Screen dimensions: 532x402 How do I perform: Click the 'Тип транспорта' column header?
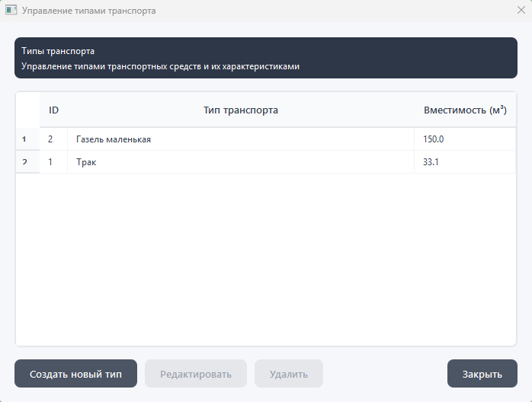pyautogui.click(x=240, y=110)
